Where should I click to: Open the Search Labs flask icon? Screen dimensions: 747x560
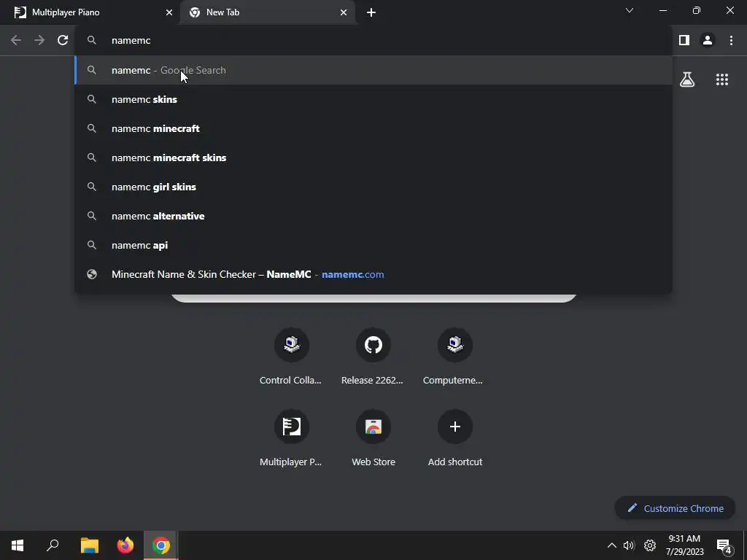pyautogui.click(x=687, y=79)
